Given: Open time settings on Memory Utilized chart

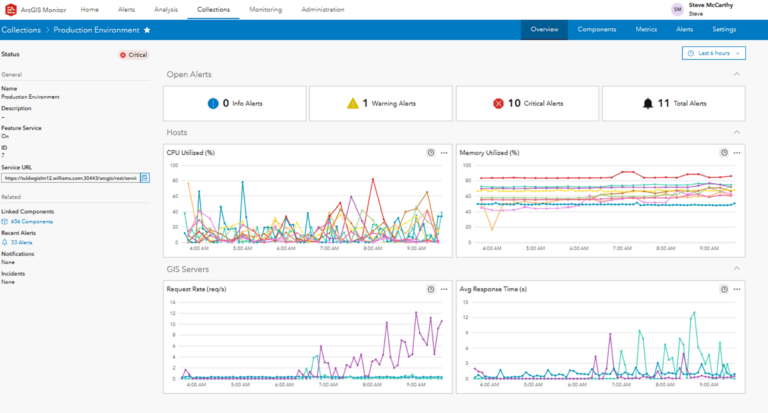Looking at the screenshot, I should (724, 153).
